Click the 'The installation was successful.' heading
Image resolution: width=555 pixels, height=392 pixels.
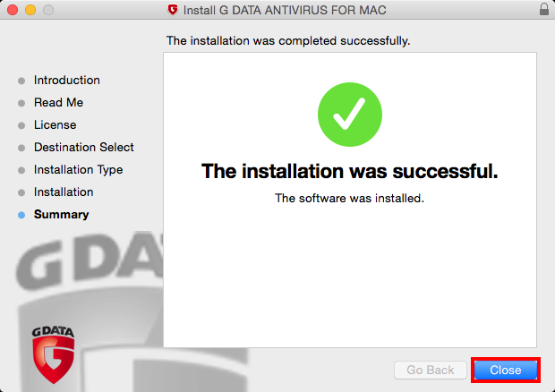coord(350,171)
